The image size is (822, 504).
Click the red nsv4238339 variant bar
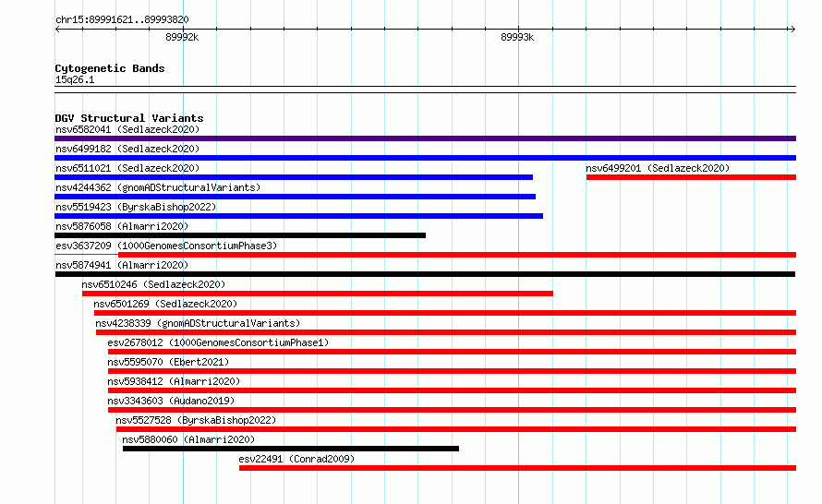(x=446, y=332)
